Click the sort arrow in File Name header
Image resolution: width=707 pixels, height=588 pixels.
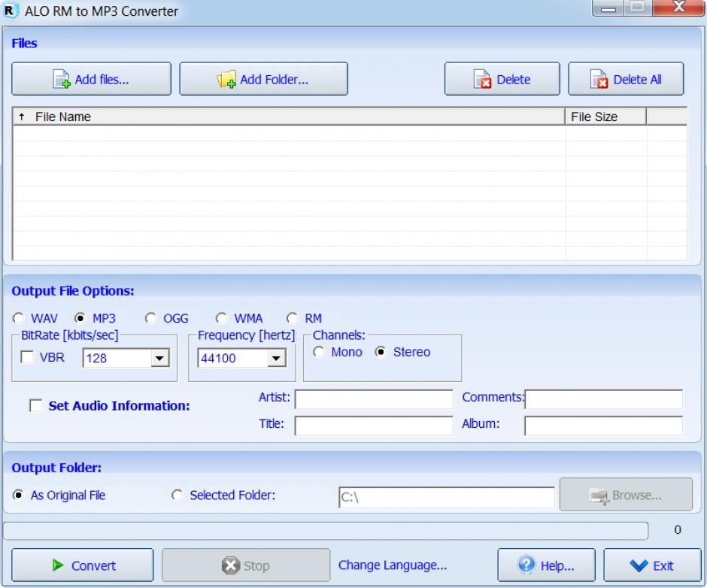21,117
